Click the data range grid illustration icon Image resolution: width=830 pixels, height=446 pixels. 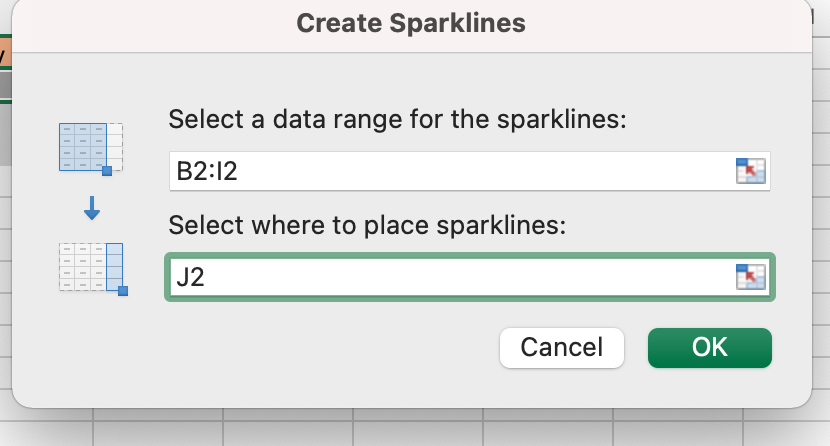click(x=91, y=147)
